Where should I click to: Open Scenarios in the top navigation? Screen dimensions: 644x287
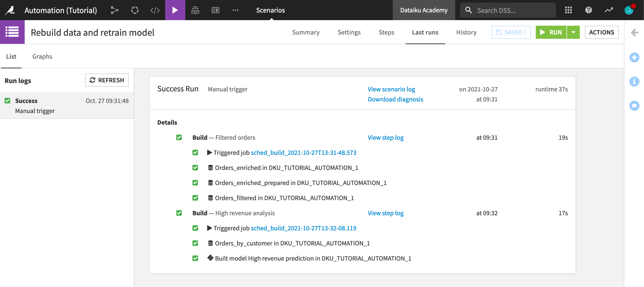click(x=270, y=10)
